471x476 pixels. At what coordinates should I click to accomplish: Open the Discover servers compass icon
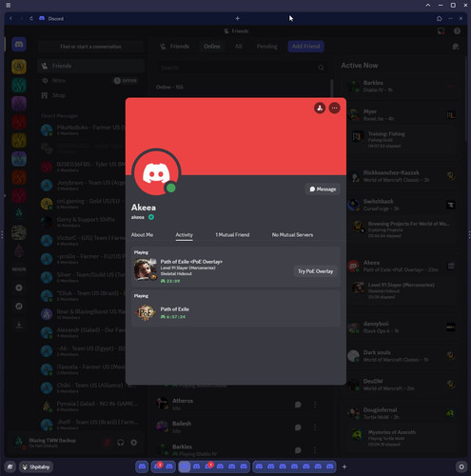(19, 307)
